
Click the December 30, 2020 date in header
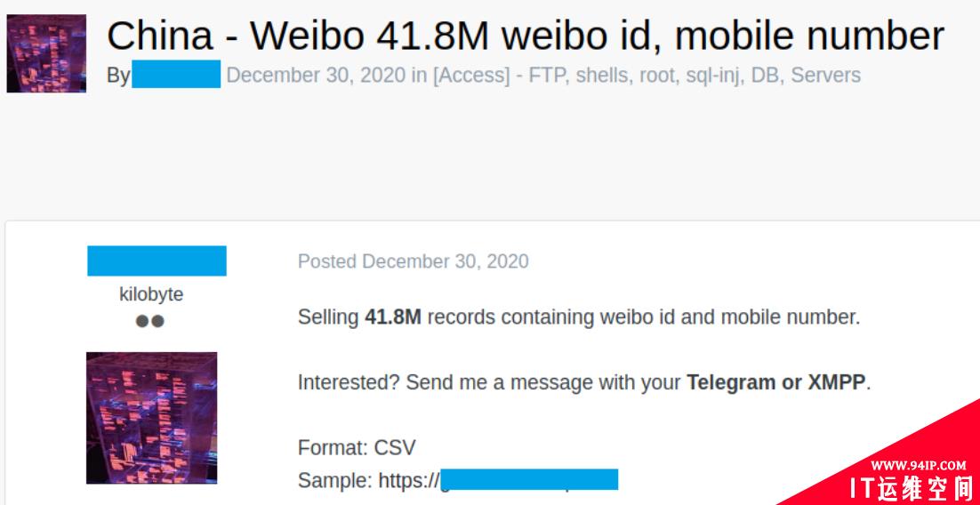(x=316, y=75)
